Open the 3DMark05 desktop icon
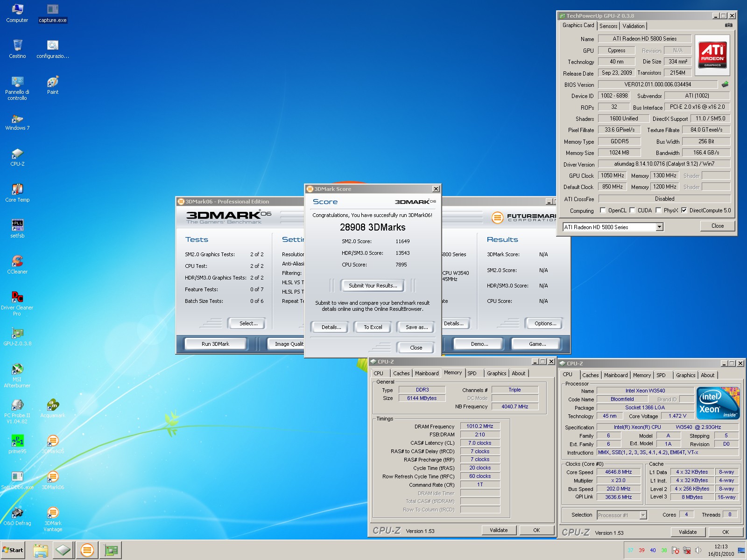Viewport: 747px width, 560px height. 53,444
